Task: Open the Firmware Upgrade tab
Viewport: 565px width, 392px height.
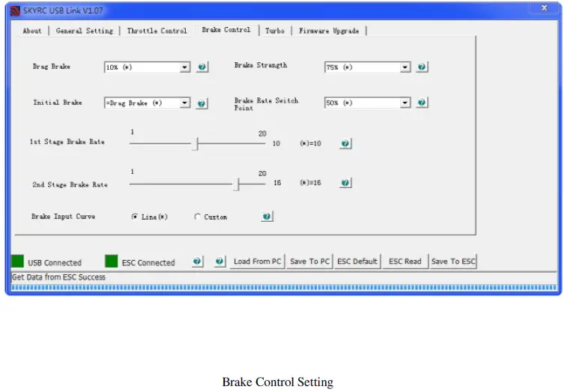Action: point(329,31)
